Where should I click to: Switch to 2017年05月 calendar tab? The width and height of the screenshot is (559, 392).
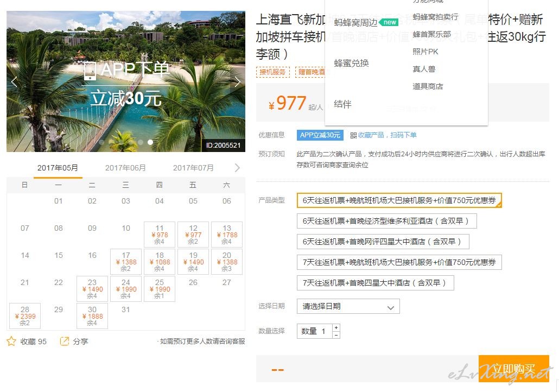tap(58, 168)
